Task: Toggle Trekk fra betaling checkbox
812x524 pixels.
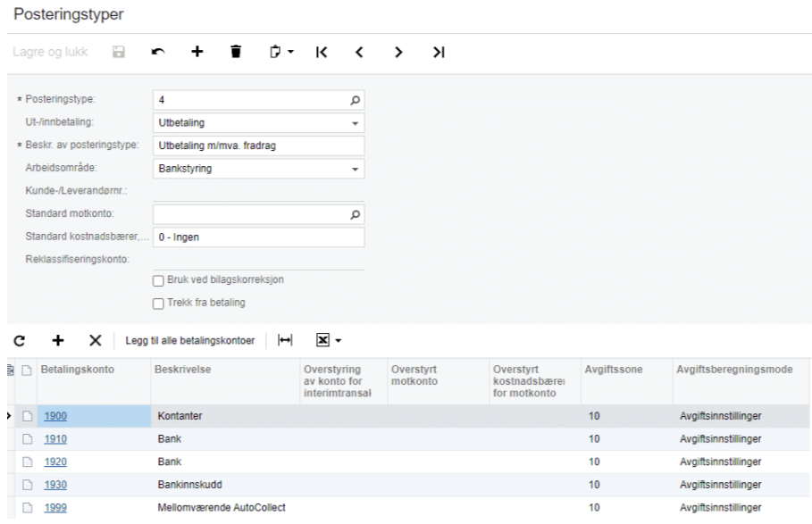Action: point(158,304)
